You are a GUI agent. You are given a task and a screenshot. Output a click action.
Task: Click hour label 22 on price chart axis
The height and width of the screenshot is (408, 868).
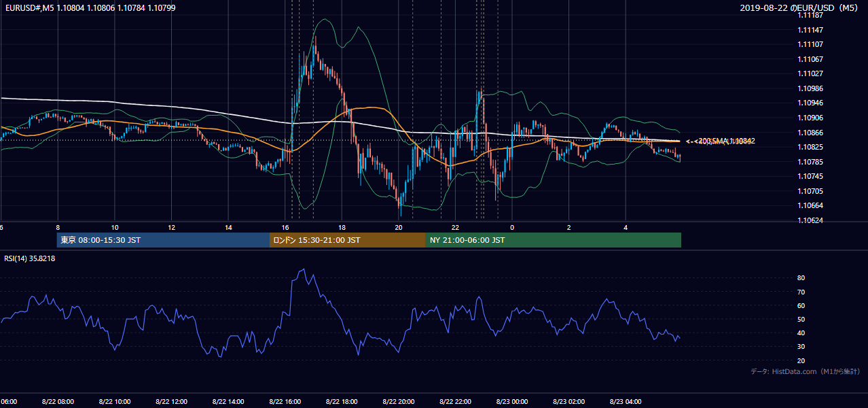pyautogui.click(x=455, y=227)
